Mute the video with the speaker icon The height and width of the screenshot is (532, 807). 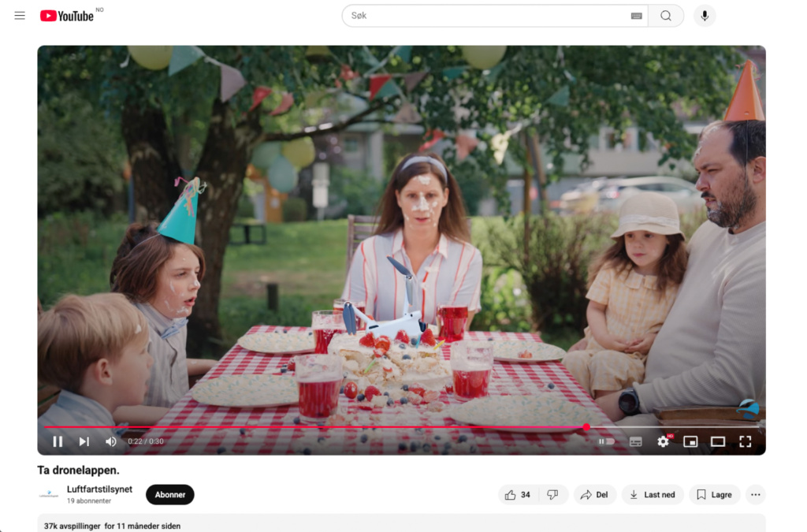[x=110, y=441]
